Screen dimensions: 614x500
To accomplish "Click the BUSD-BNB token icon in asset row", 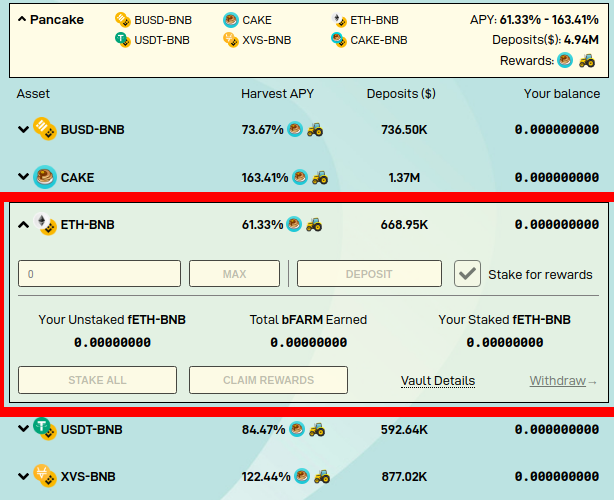I will 45,129.
